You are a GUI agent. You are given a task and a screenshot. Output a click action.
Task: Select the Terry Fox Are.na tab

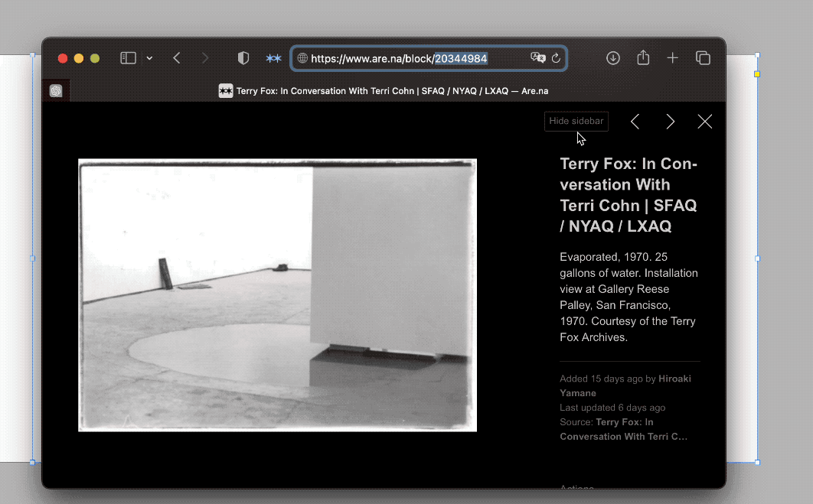click(384, 91)
